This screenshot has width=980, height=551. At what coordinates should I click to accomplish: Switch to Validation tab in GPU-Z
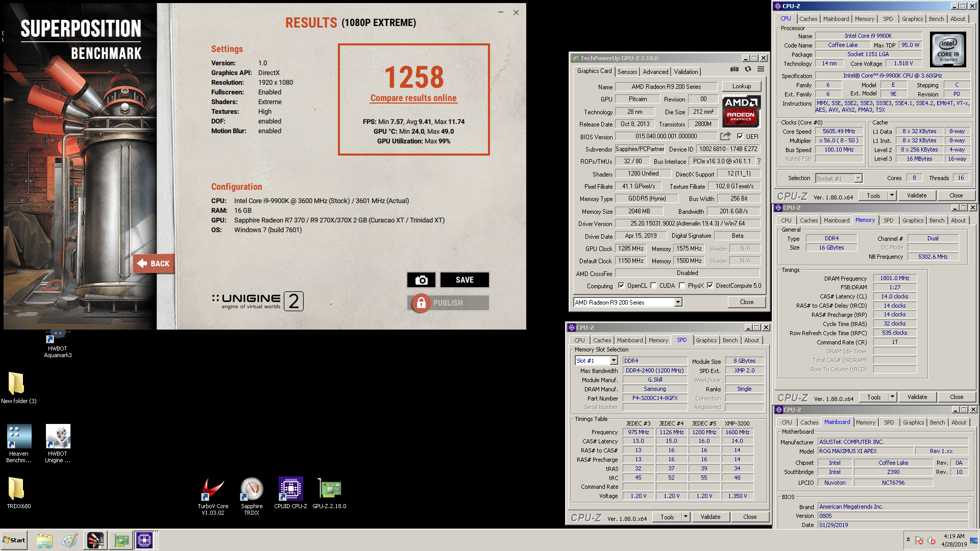point(685,72)
